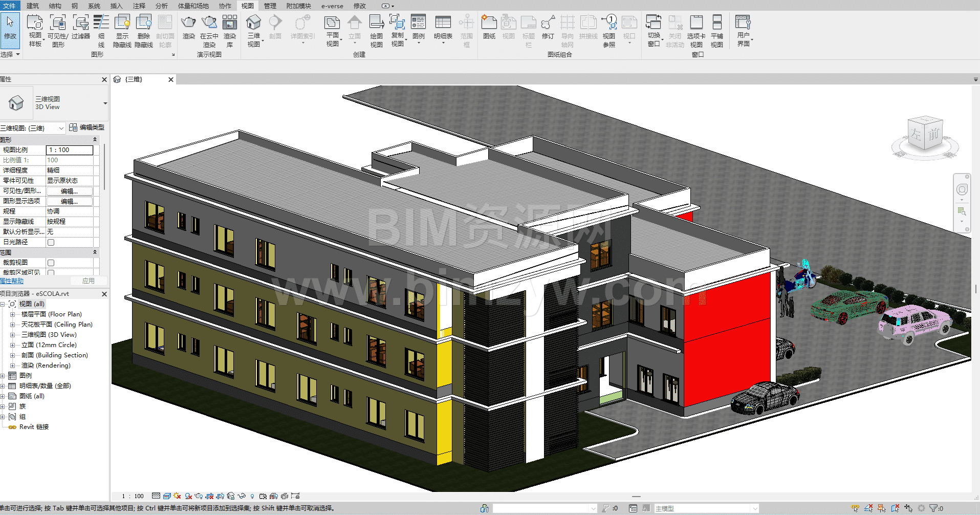Switch to the 注释 ribbon tab
Image resolution: width=980 pixels, height=515 pixels.
coord(139,6)
